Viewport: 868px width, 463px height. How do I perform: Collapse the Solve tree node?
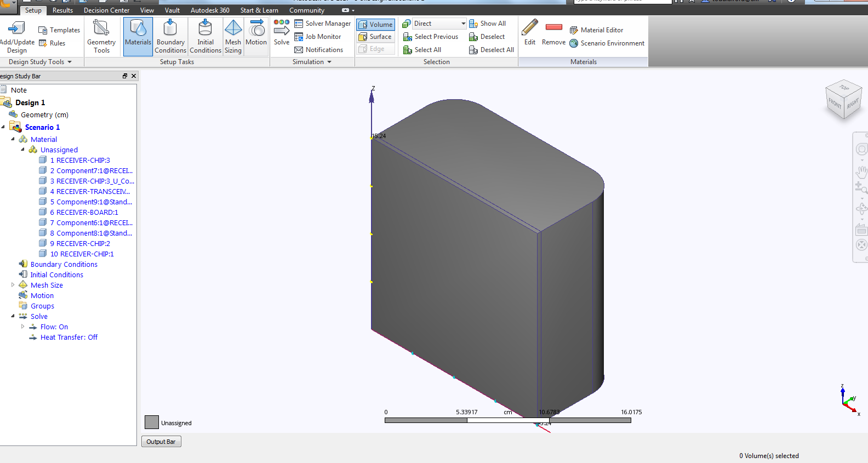pos(13,316)
